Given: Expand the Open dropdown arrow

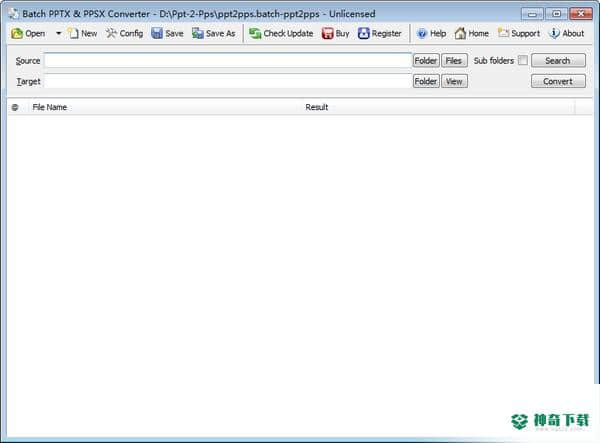Looking at the screenshot, I should click(58, 34).
